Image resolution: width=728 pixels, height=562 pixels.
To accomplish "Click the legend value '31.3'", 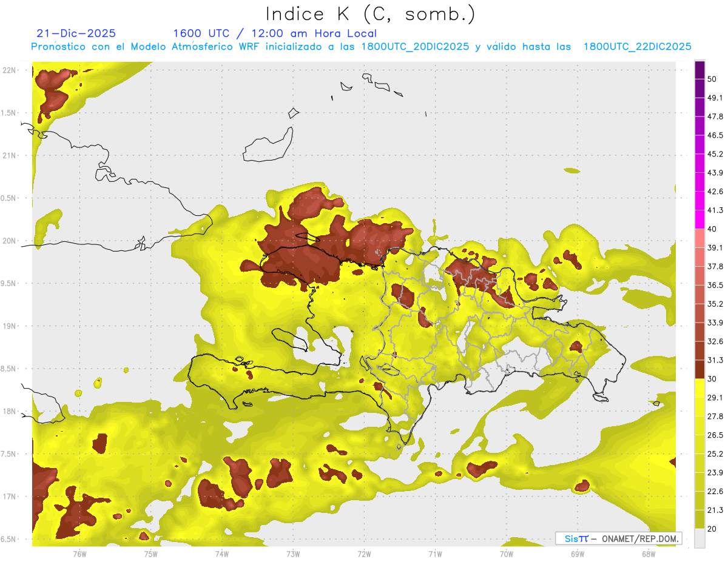I will [x=715, y=360].
